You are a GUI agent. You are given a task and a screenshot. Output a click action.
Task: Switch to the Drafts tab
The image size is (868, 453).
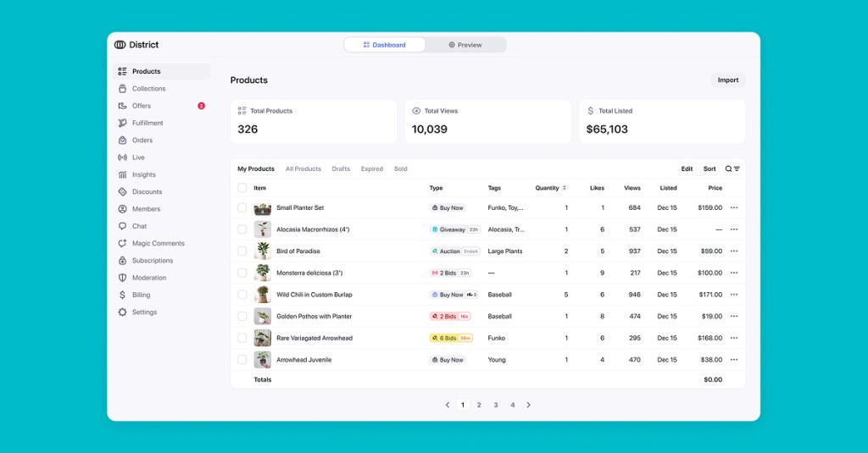point(341,168)
